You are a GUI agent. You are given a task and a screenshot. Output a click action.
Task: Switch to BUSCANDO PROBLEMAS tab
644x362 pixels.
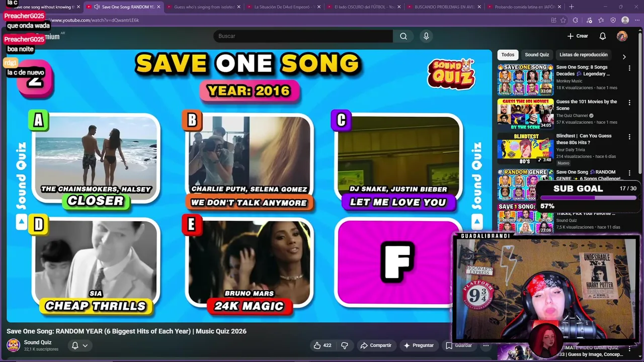click(443, 7)
